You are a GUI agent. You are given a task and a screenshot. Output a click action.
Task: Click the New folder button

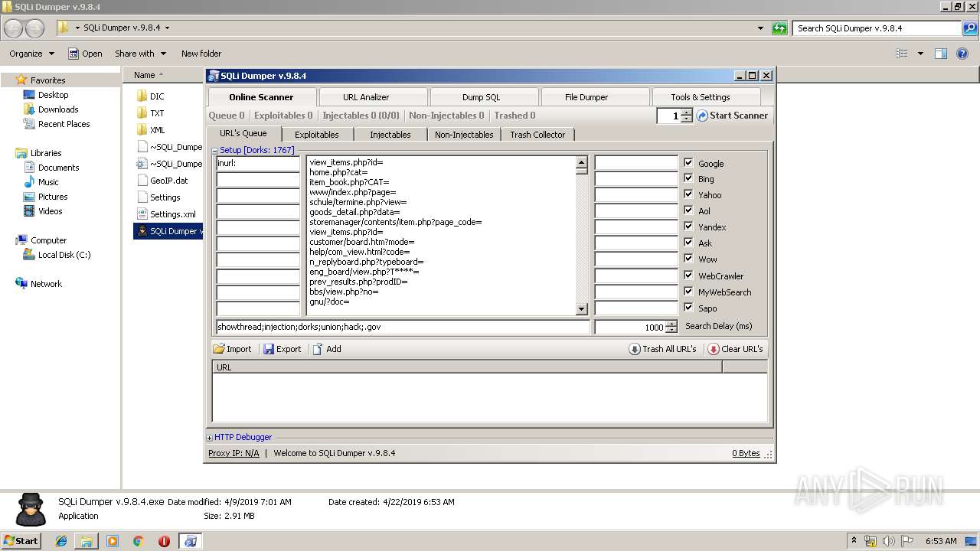(x=201, y=54)
